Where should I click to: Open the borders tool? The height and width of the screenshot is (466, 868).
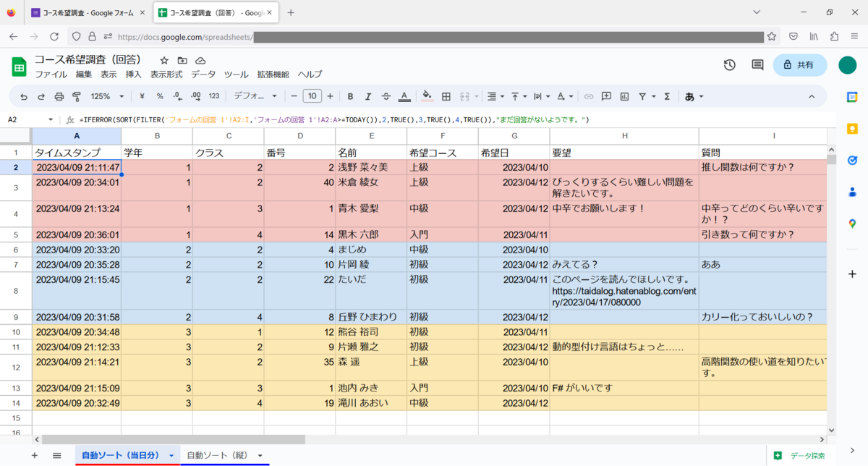446,96
